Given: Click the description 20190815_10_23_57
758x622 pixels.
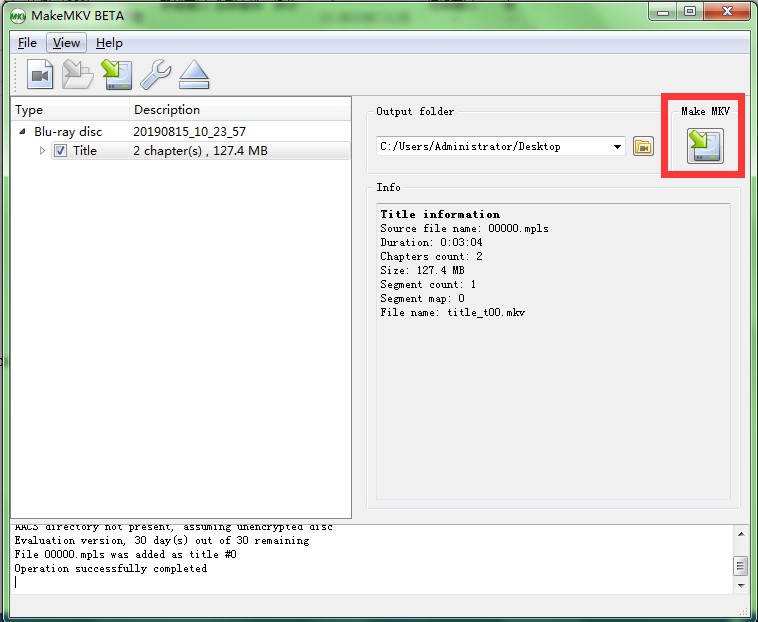Looking at the screenshot, I should coord(190,131).
